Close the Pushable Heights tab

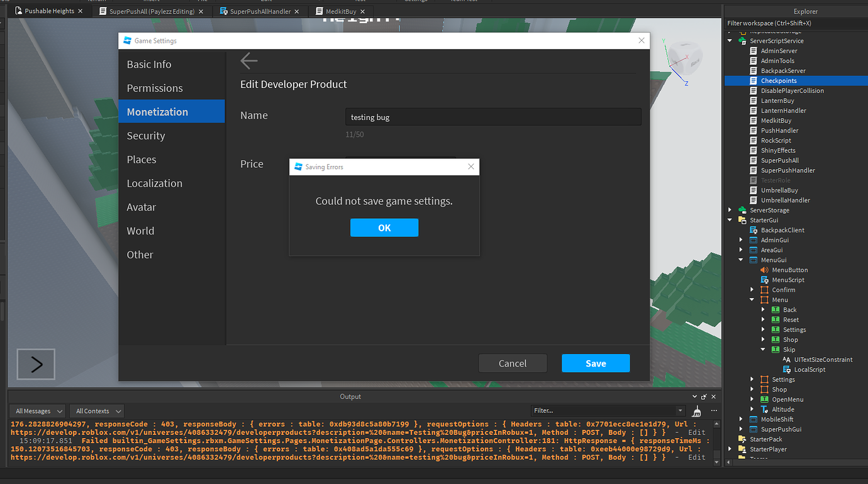81,11
